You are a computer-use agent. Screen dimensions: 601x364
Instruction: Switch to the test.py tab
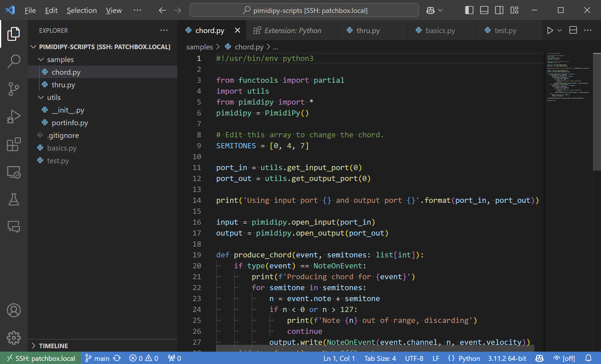pos(509,30)
